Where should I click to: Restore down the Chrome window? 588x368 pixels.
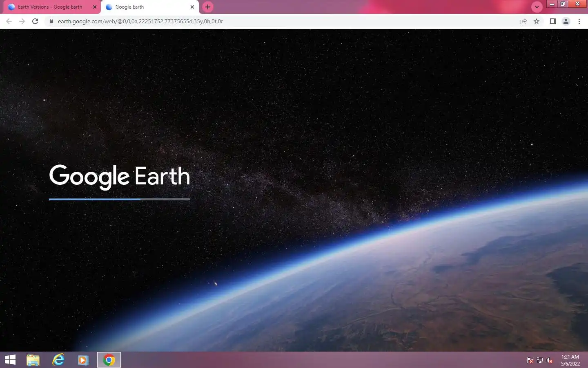(x=563, y=4)
